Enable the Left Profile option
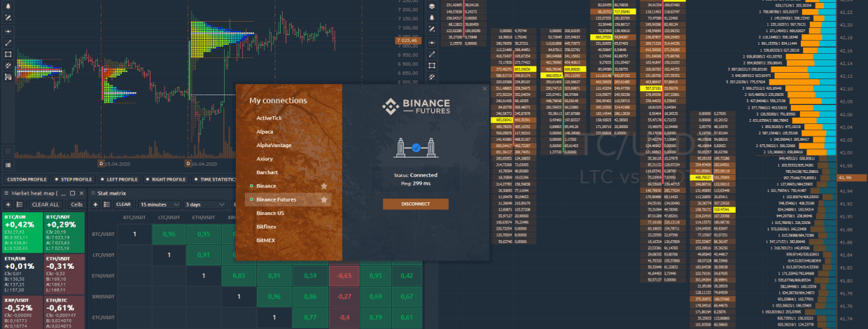Image resolution: width=868 pixels, height=329 pixels. pos(119,179)
